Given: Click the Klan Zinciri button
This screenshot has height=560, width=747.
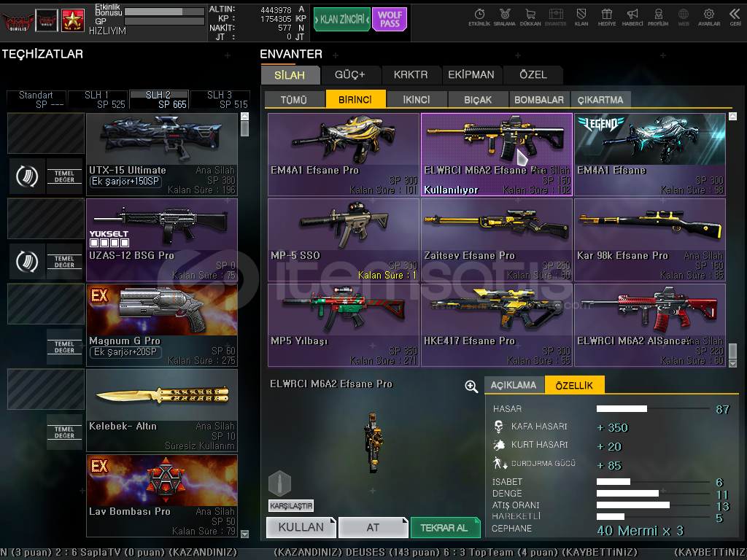Looking at the screenshot, I should (341, 20).
